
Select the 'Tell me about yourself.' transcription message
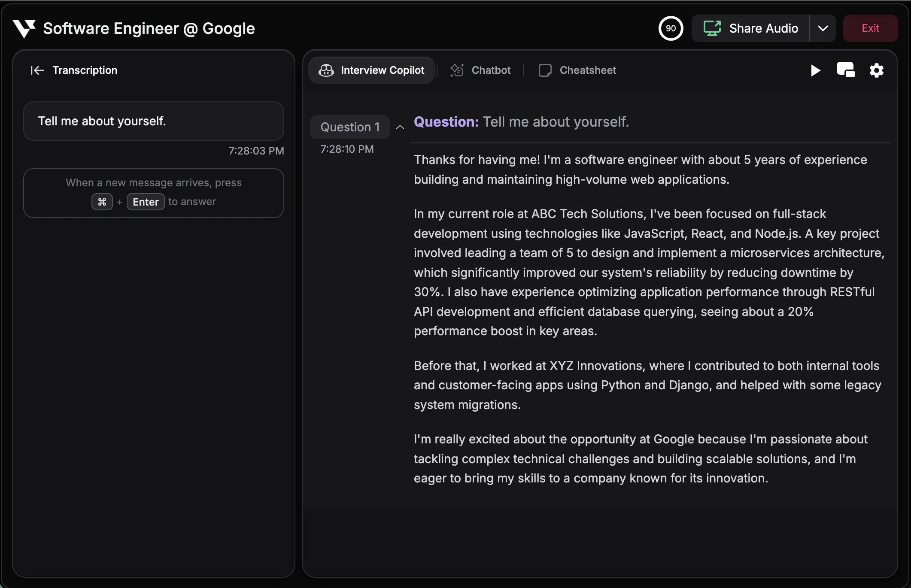[x=154, y=121]
